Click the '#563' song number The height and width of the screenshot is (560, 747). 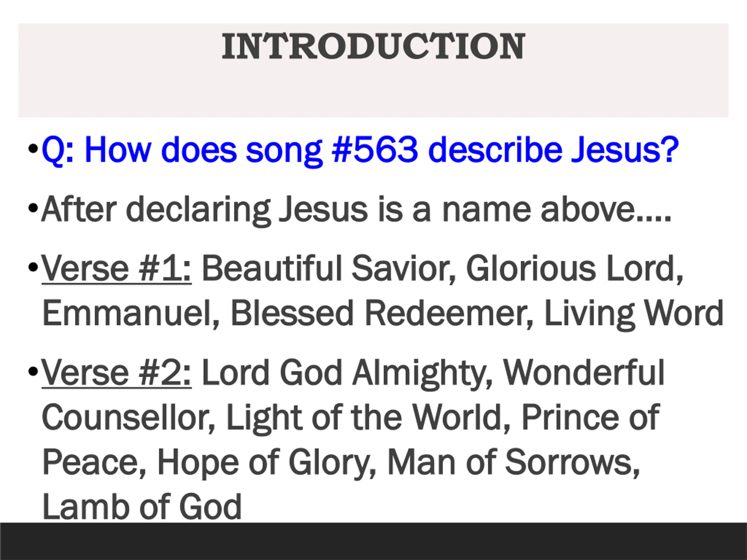[375, 150]
